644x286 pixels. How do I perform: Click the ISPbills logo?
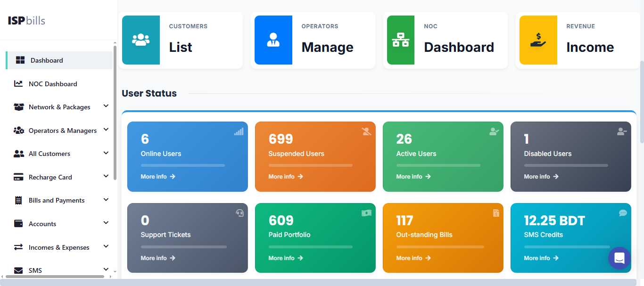coord(26,20)
